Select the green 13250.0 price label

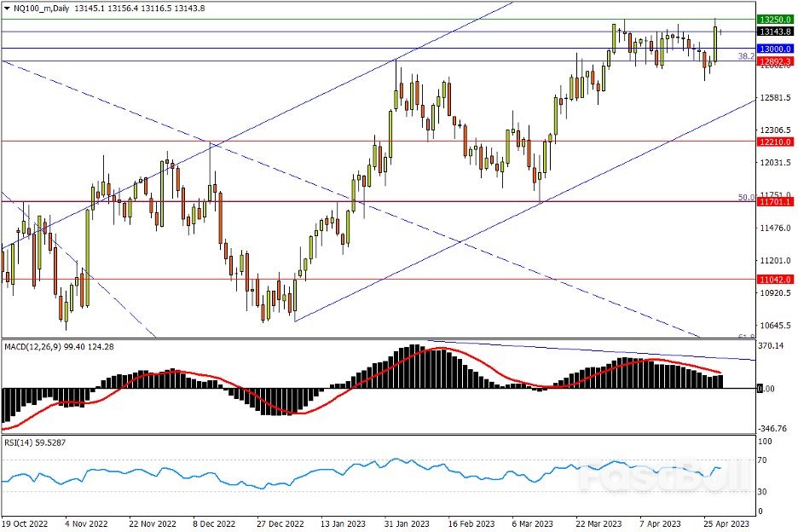(774, 19)
